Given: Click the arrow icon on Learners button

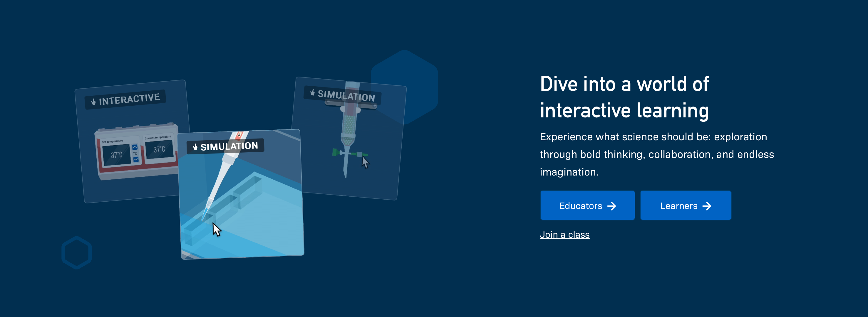Looking at the screenshot, I should click(707, 206).
